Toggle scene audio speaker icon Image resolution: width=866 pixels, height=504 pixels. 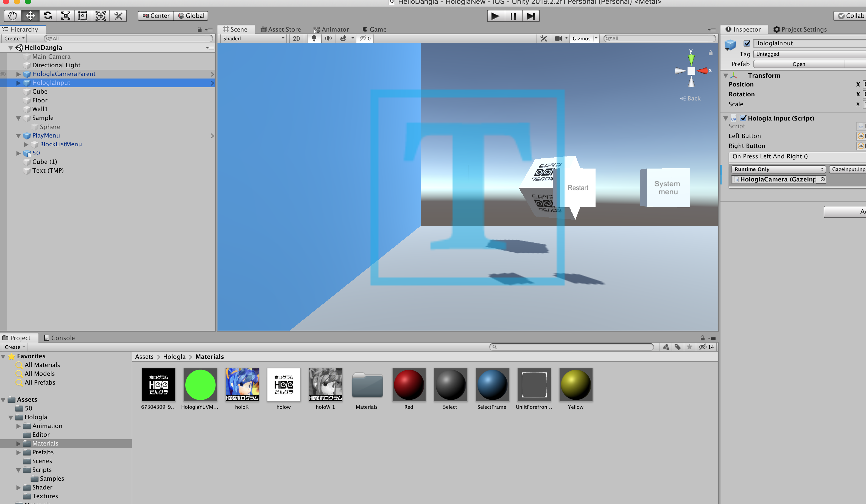328,38
